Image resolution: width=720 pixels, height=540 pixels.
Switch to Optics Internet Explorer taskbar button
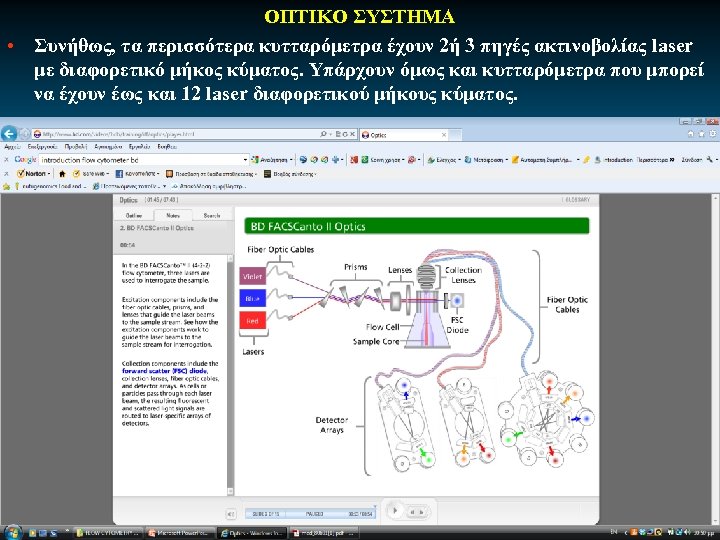point(252,533)
